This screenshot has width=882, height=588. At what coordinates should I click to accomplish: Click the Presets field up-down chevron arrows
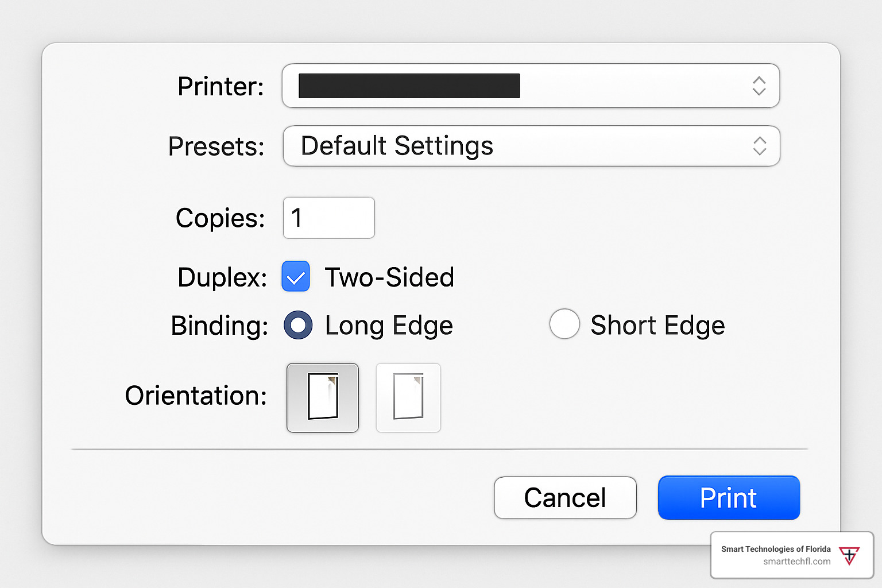[x=760, y=146]
